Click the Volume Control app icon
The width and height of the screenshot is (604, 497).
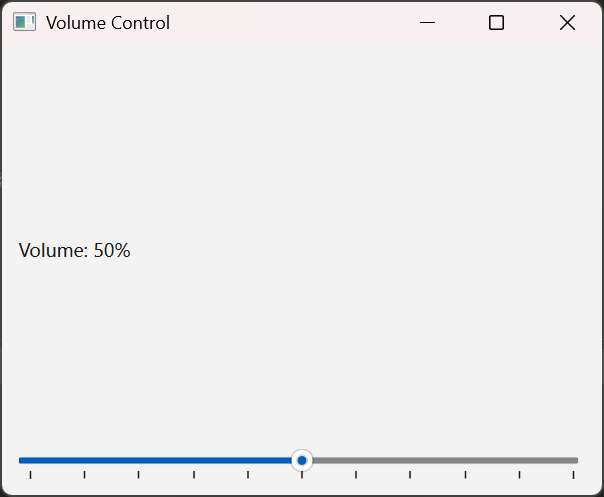tap(25, 22)
